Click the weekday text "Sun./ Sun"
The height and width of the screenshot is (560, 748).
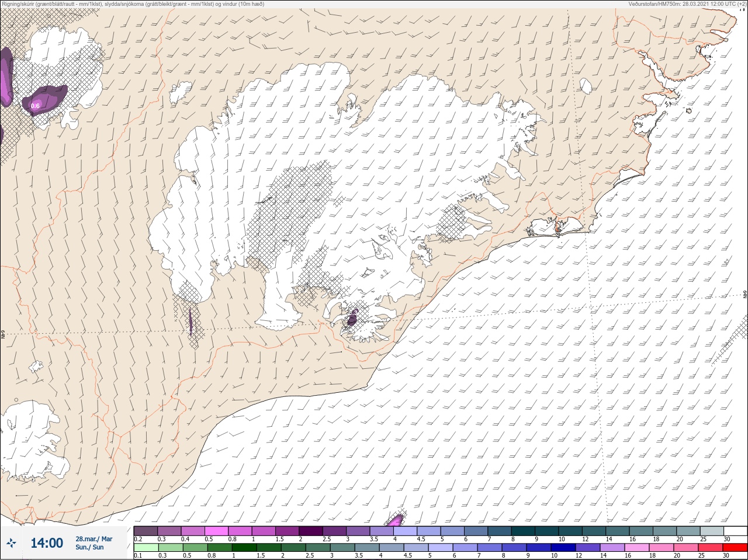tap(89, 547)
